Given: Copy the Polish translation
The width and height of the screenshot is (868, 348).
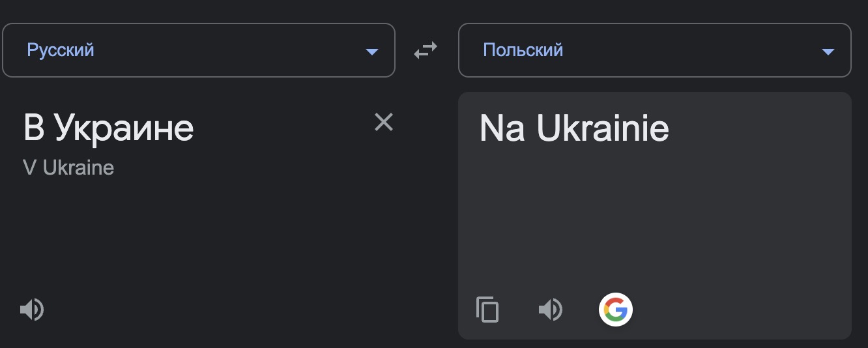Looking at the screenshot, I should [487, 310].
